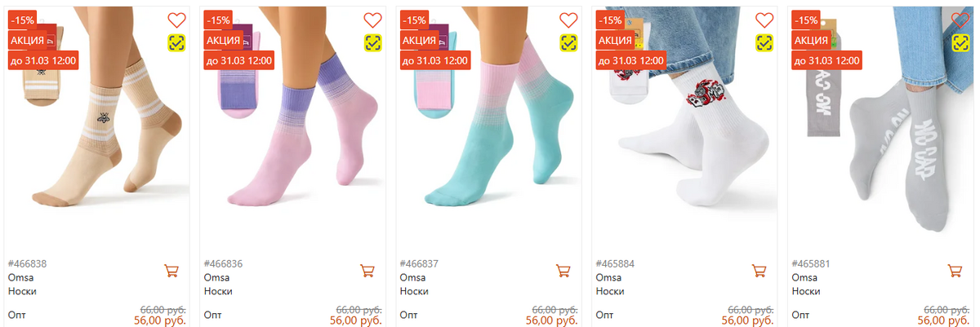Click quick-view icon on beige socks card
Image resolution: width=980 pixels, height=327 pixels.
[x=176, y=42]
